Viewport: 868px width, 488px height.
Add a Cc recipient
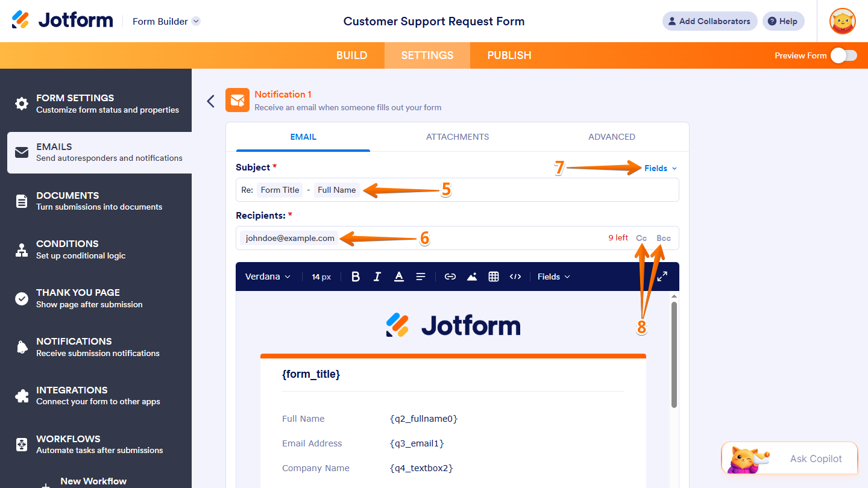[x=641, y=238]
